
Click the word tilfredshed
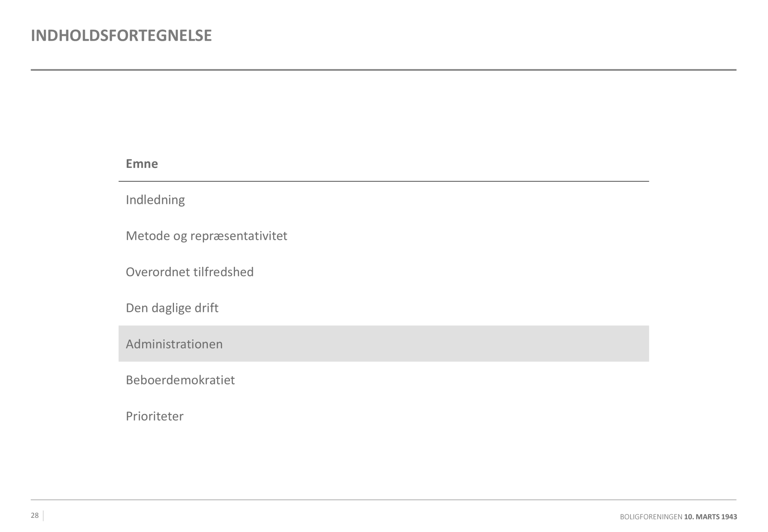click(223, 272)
